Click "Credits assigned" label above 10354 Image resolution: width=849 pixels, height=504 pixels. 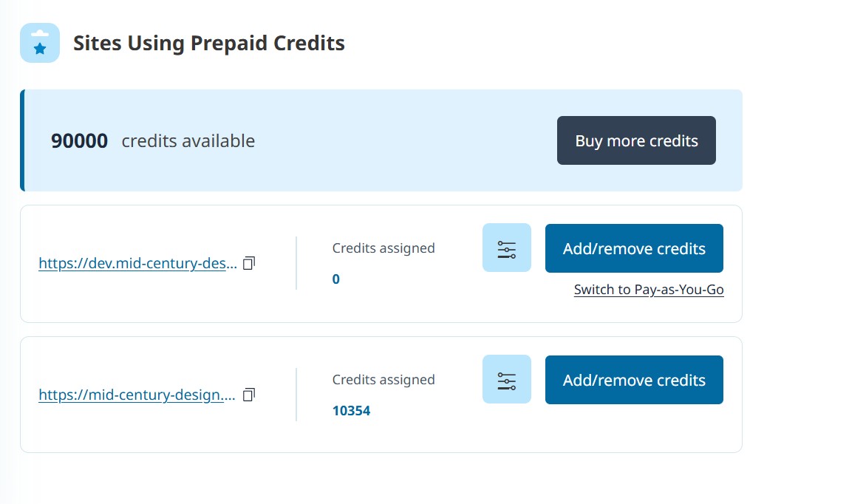(383, 380)
